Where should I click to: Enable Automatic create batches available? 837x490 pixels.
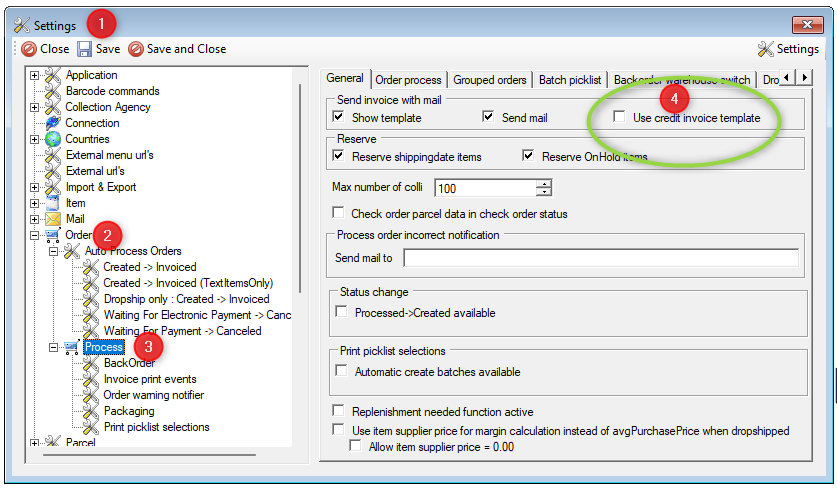coord(341,370)
